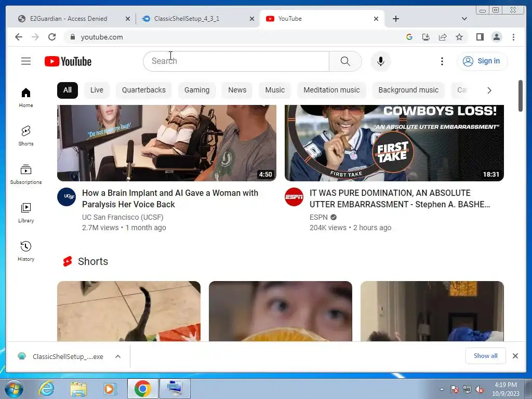Share this page icon
This screenshot has height=399, width=532.
(443, 37)
